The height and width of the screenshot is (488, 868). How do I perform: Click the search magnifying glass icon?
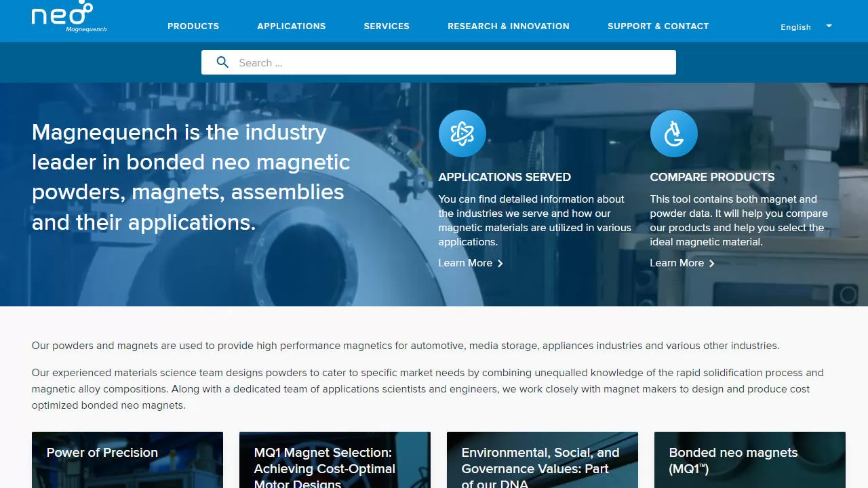pos(222,62)
